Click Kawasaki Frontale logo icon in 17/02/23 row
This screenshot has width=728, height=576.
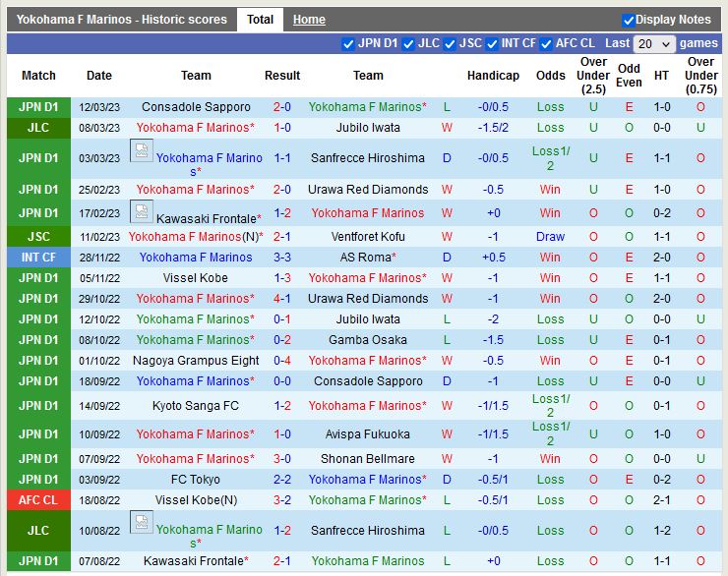(x=142, y=210)
